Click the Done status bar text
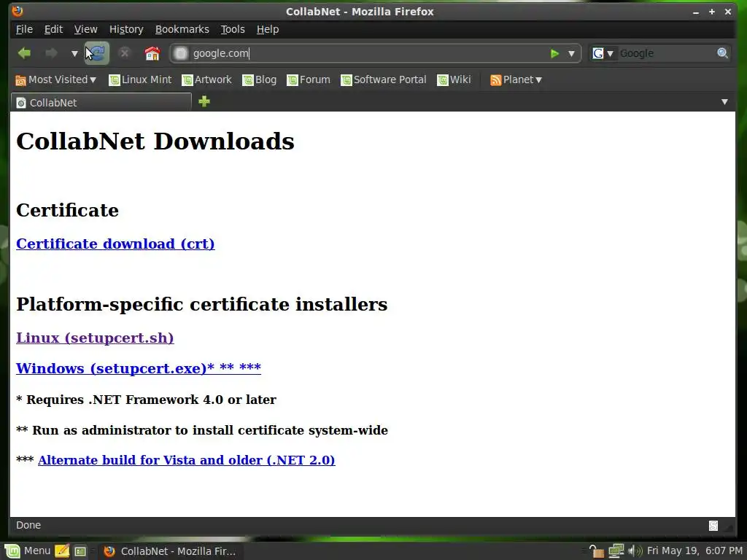This screenshot has width=747, height=560. pos(28,525)
